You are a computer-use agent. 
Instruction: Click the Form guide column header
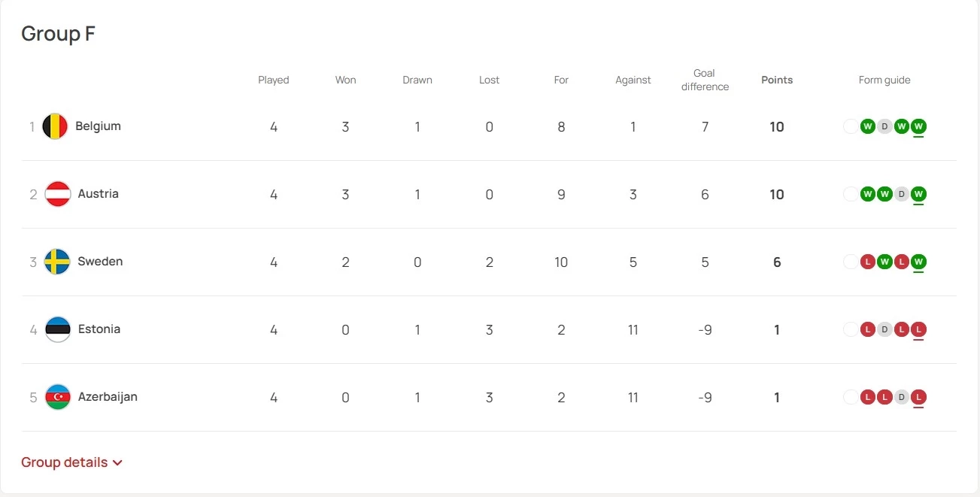[x=884, y=80]
